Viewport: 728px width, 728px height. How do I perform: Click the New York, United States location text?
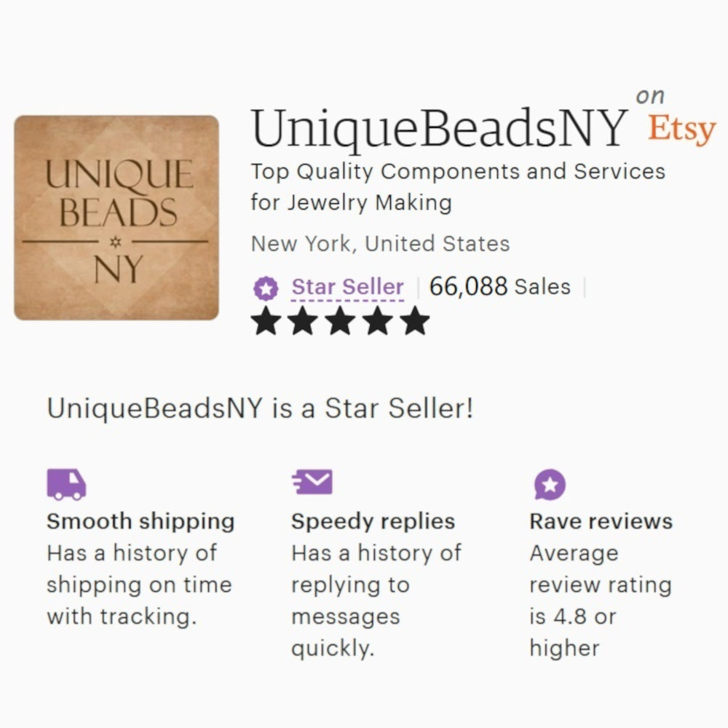pyautogui.click(x=380, y=244)
